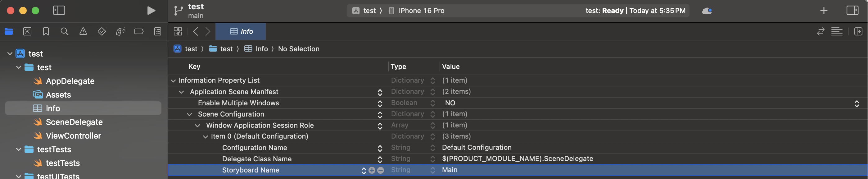Add a new Storyboard Name sibling row

pos(372,170)
